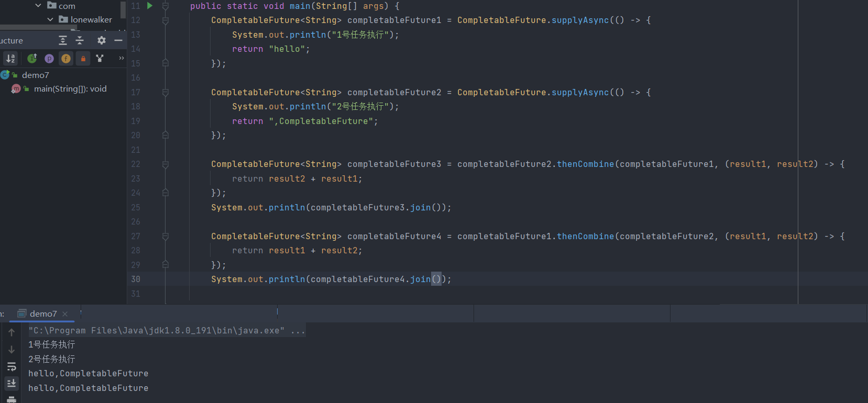This screenshot has height=403, width=868.
Task: Click the down arrow in Run toolbar
Action: [x=12, y=350]
